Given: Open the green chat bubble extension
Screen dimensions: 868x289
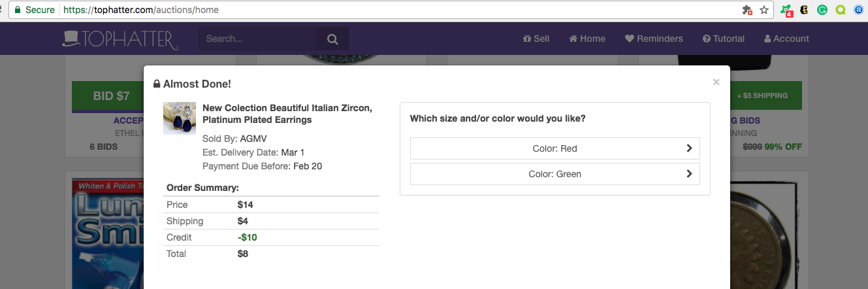Looking at the screenshot, I should click(x=841, y=10).
